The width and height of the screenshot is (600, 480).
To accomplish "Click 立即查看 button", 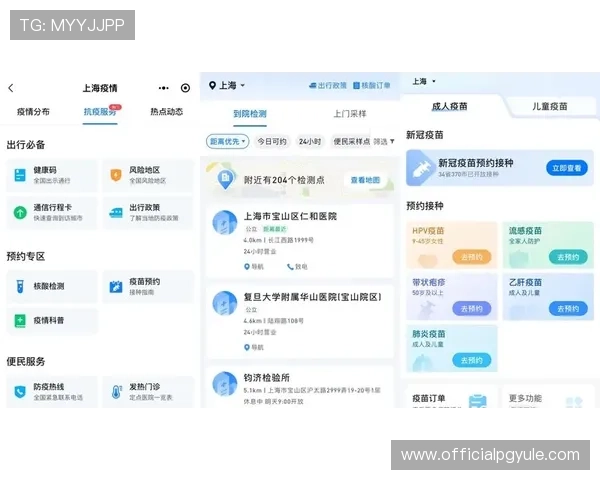I will 567,168.
